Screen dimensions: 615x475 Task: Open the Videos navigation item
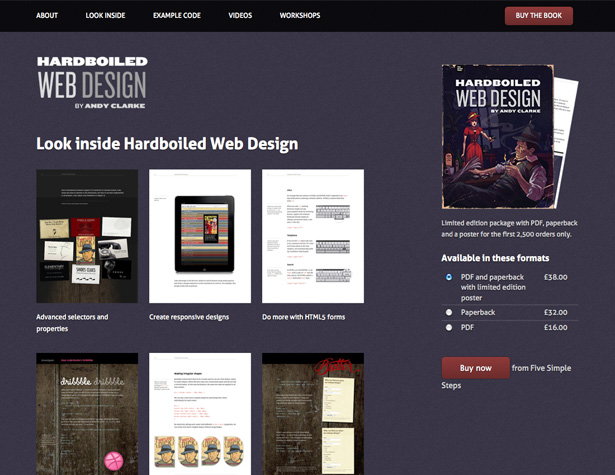point(240,16)
